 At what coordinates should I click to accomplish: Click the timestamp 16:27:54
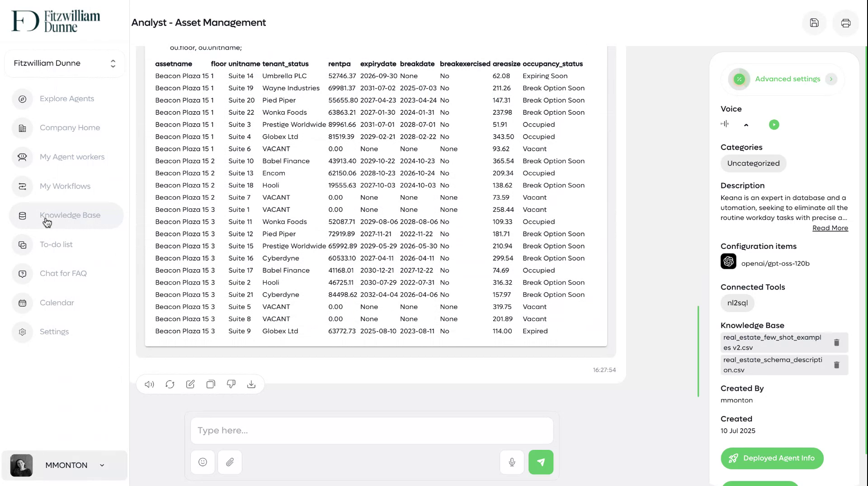604,370
